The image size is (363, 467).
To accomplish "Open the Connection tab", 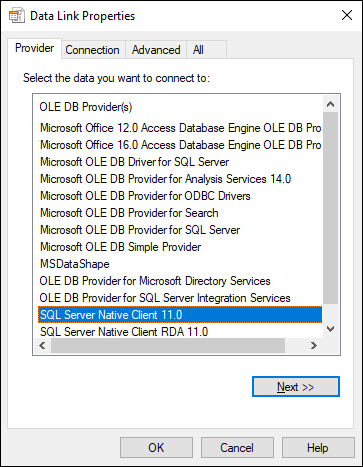I will tap(92, 50).
